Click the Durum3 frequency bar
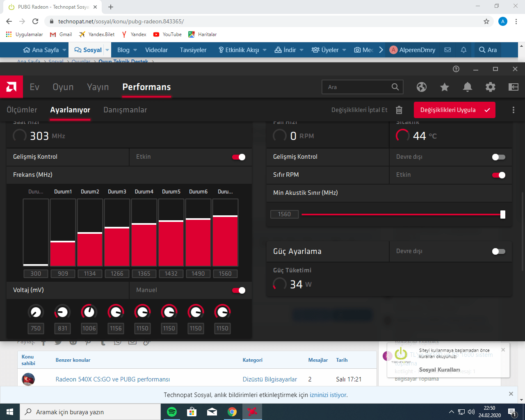The height and width of the screenshot is (420, 525). click(x=117, y=233)
